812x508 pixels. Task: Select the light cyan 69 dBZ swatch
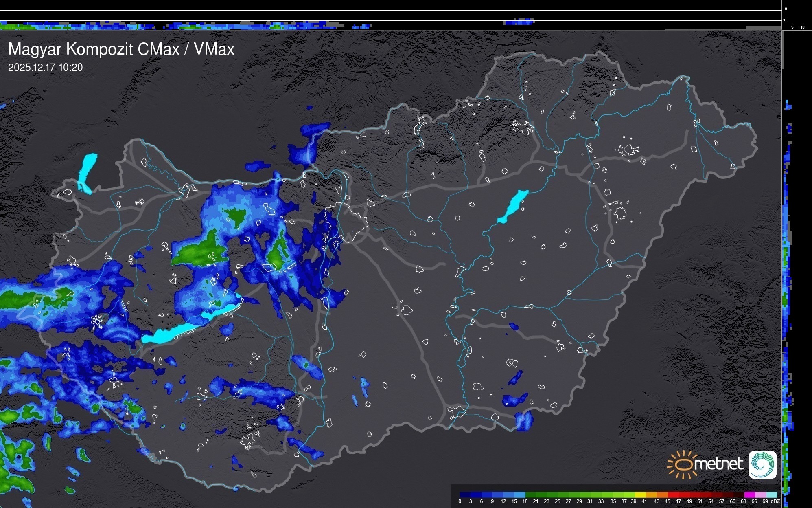(771, 495)
